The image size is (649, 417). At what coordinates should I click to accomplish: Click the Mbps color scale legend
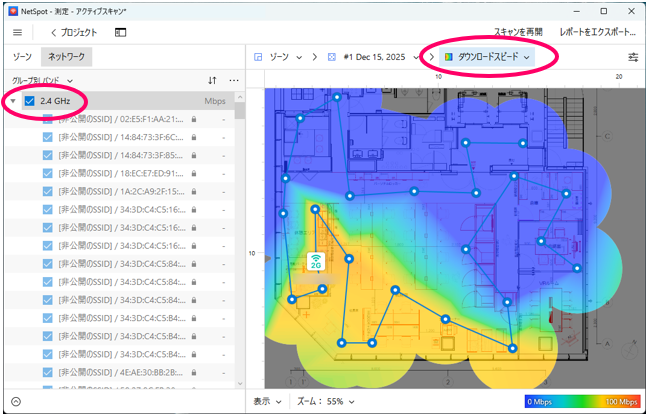[x=582, y=401]
